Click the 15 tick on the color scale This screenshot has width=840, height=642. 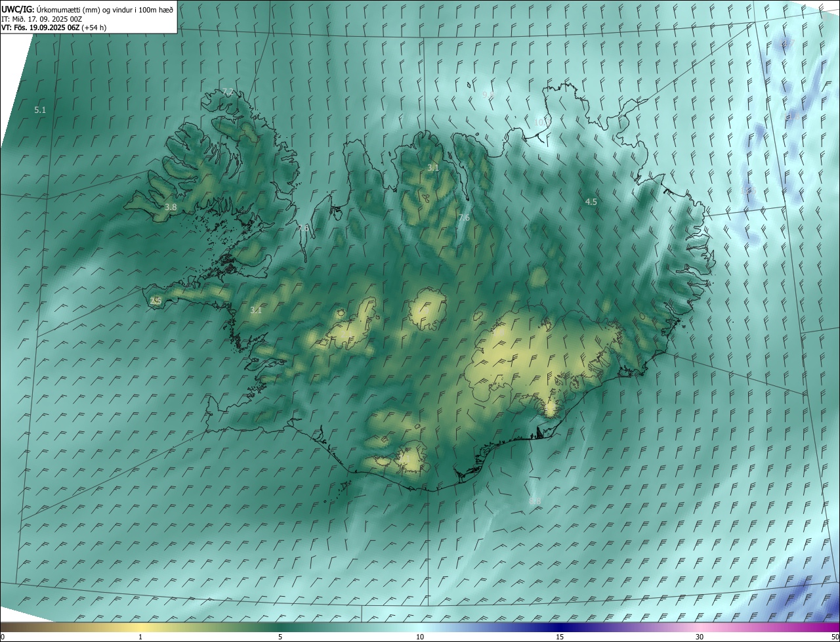point(560,637)
